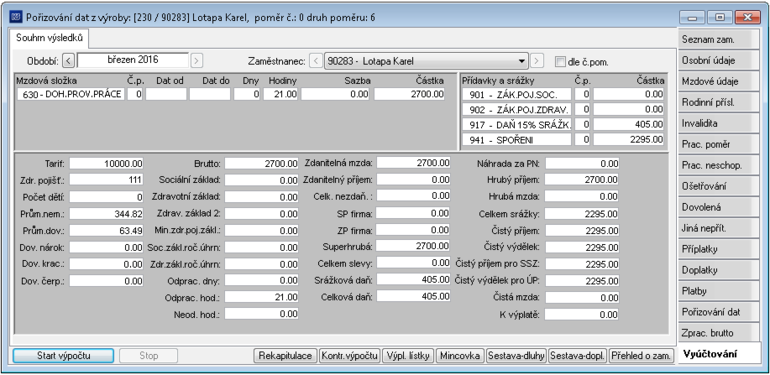Click the Stop button
The width and height of the screenshot is (770, 375).
point(149,356)
